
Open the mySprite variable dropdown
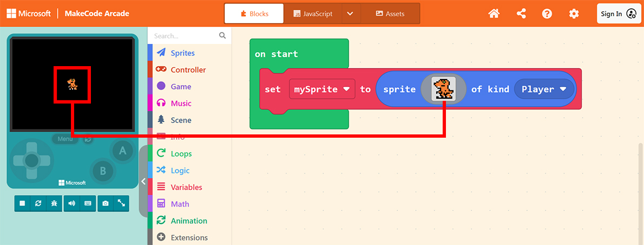(322, 89)
